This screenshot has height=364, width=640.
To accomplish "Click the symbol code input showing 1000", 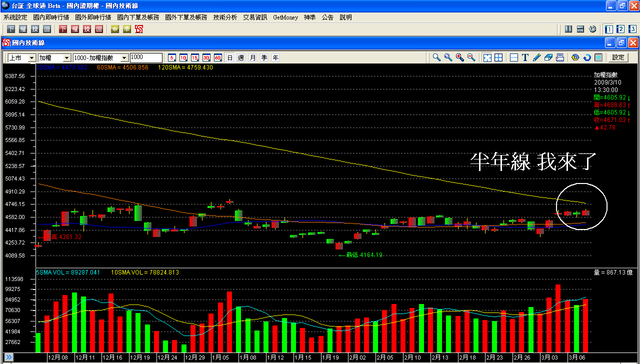I will click(146, 58).
